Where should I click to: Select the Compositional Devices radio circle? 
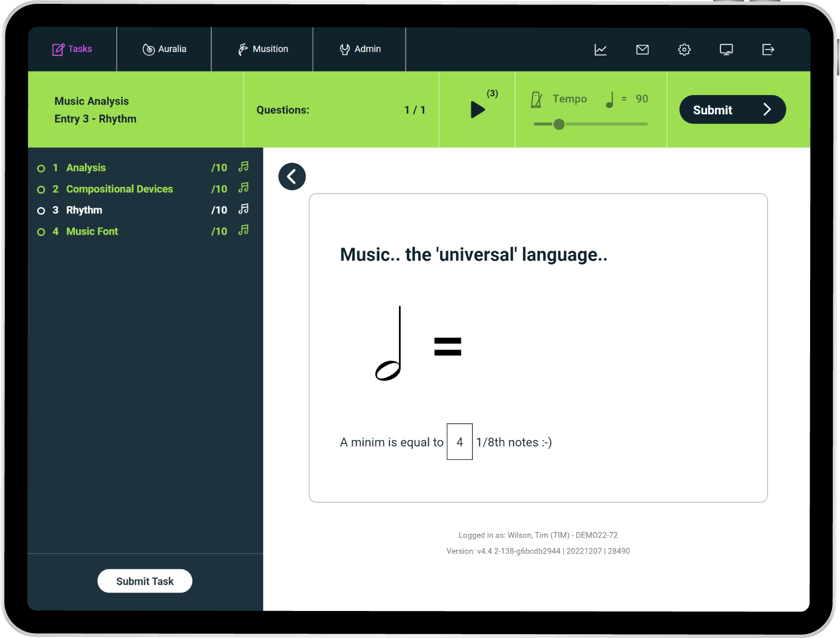pos(41,190)
